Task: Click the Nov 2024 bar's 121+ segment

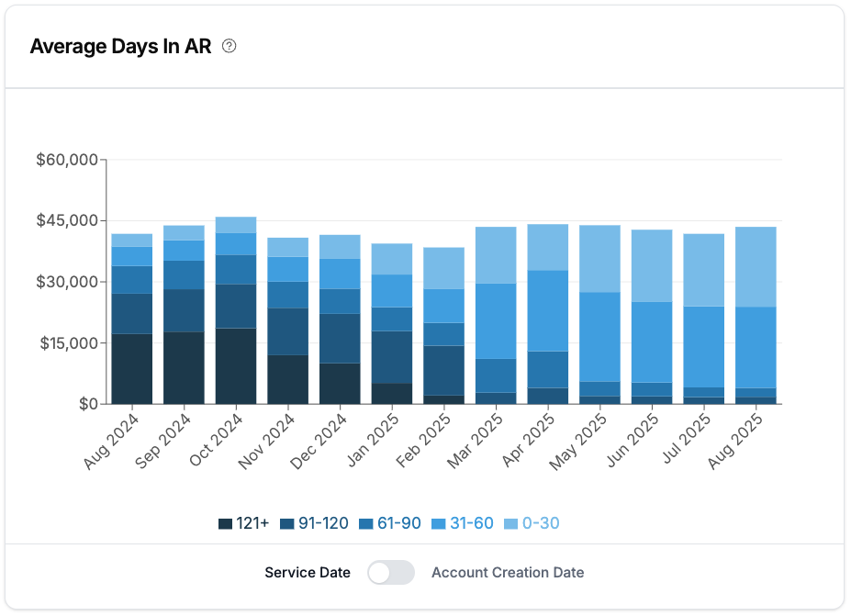Action: [288, 379]
